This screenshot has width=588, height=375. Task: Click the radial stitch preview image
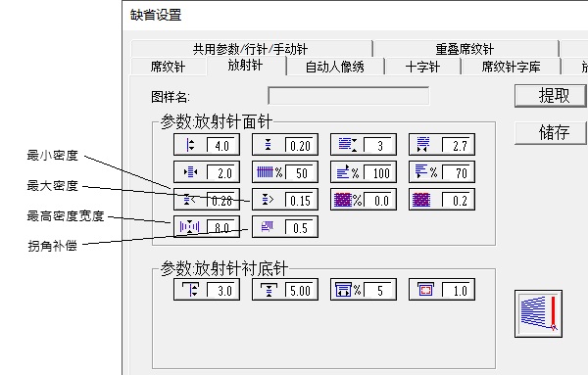pyautogui.click(x=538, y=314)
